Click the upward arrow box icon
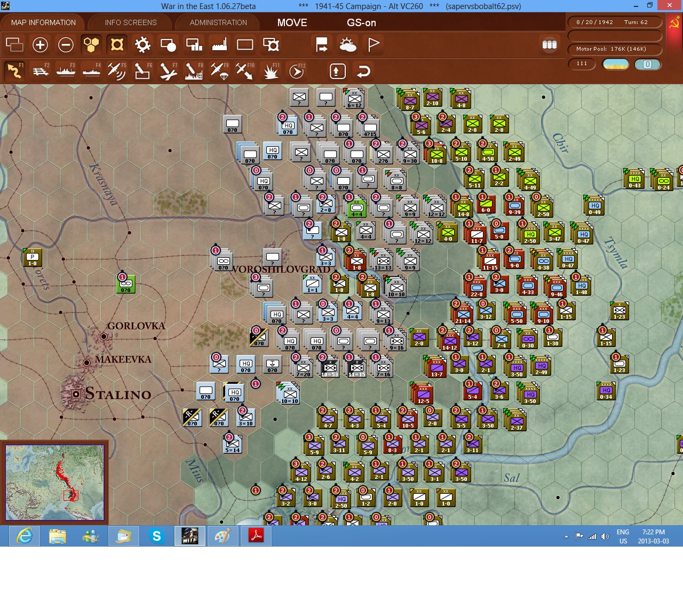Screen dimensions: 683x616 [337, 71]
